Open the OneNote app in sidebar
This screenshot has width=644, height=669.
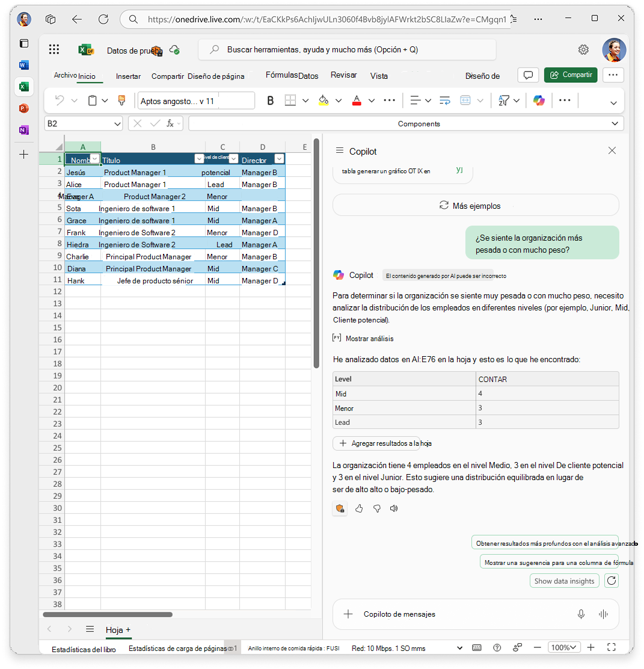click(24, 130)
